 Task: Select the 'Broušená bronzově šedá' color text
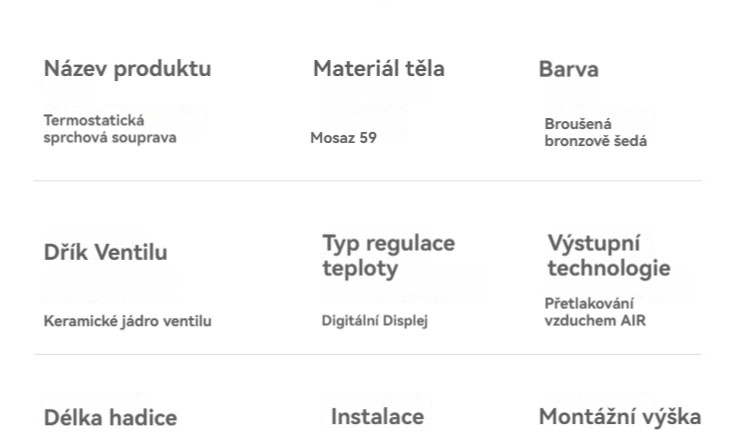click(595, 132)
